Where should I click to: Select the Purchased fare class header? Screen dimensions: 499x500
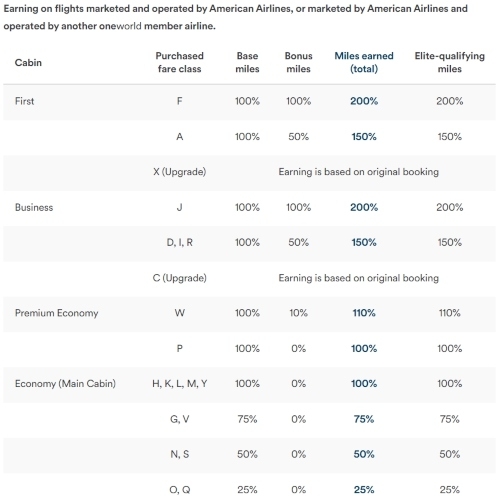[x=179, y=62]
